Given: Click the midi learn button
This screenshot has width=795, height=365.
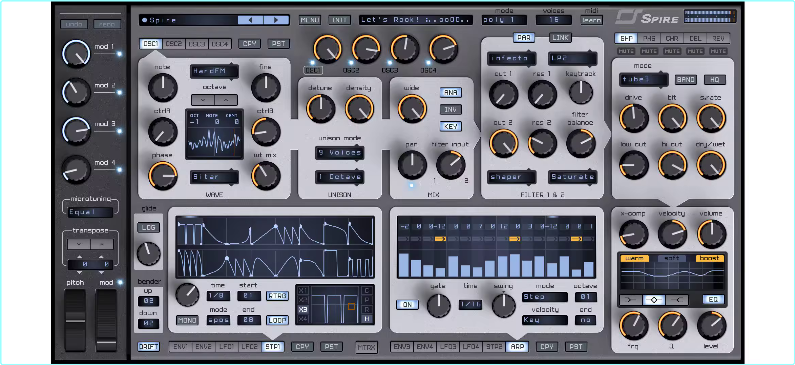Looking at the screenshot, I should [x=592, y=20].
